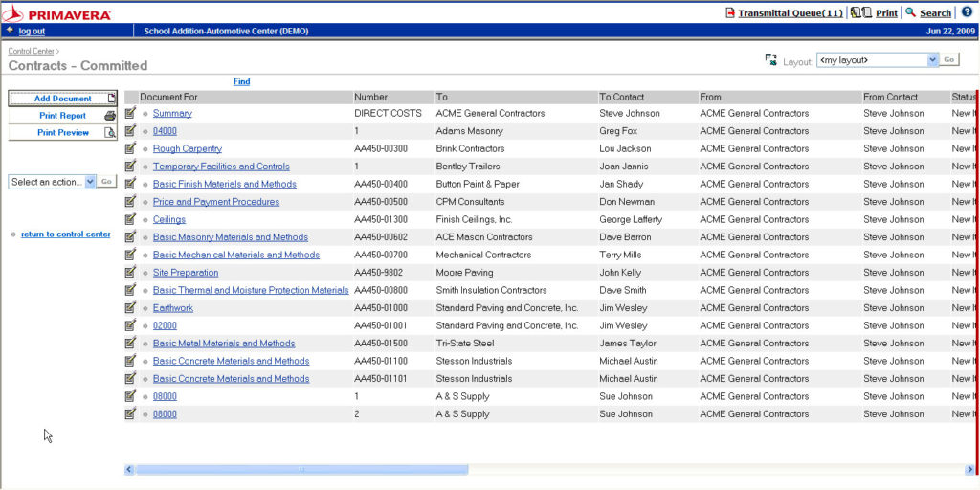
Task: Click the help question mark icon
Action: tap(967, 12)
